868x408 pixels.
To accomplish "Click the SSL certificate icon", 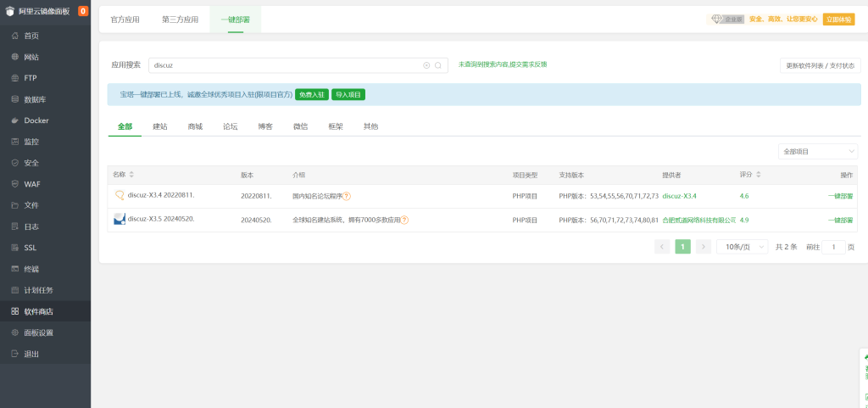I will pyautogui.click(x=15, y=248).
